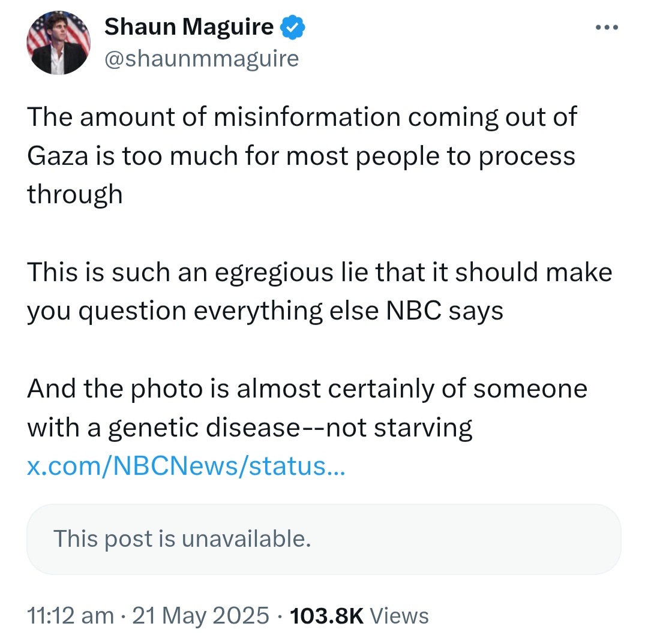648x644 pixels.
Task: Click the 21 May 2025 date
Action: (x=201, y=615)
